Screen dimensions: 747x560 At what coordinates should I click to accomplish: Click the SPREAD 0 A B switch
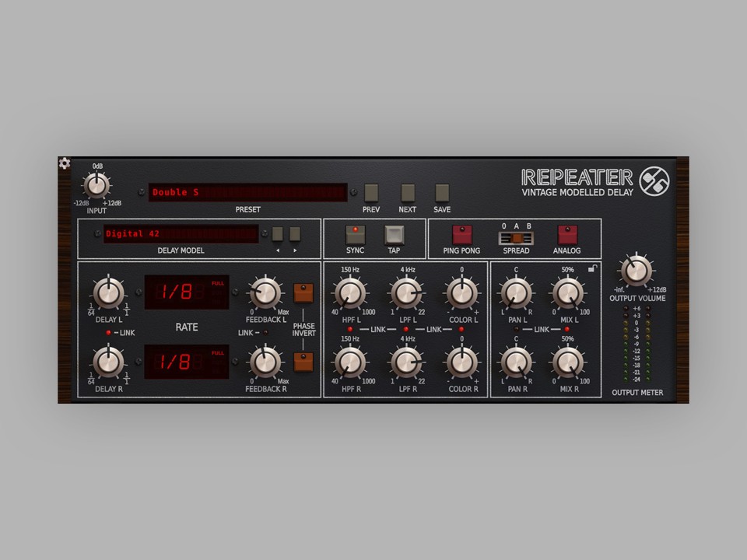pos(516,238)
